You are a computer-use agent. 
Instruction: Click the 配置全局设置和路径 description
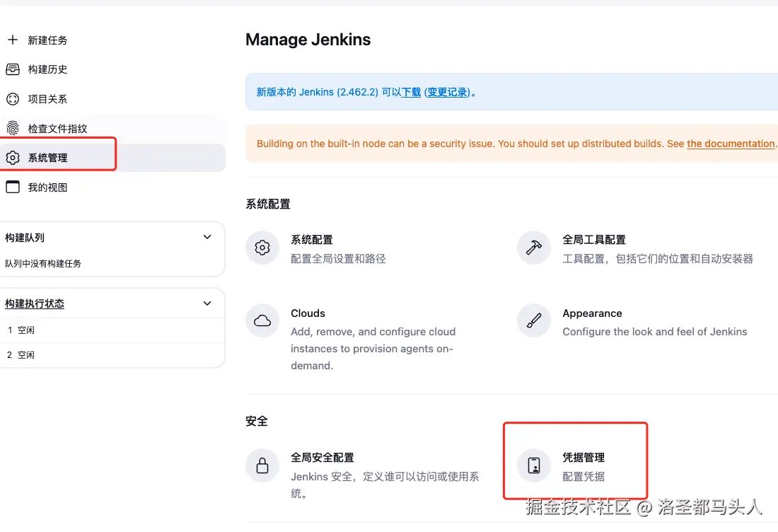click(338, 258)
